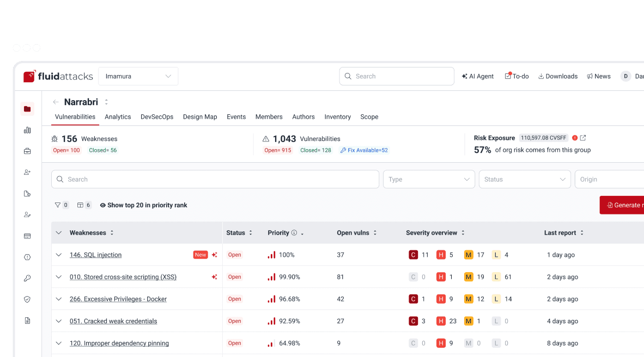The image size is (644, 357).
Task: Open the Groups folder icon in the sidebar
Action: [27, 109]
